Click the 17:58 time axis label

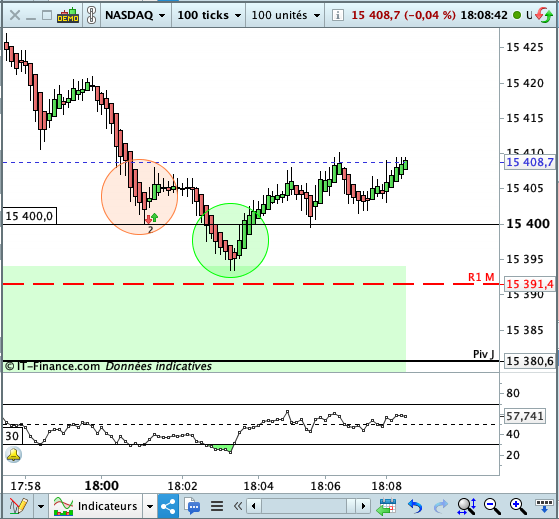[26, 486]
